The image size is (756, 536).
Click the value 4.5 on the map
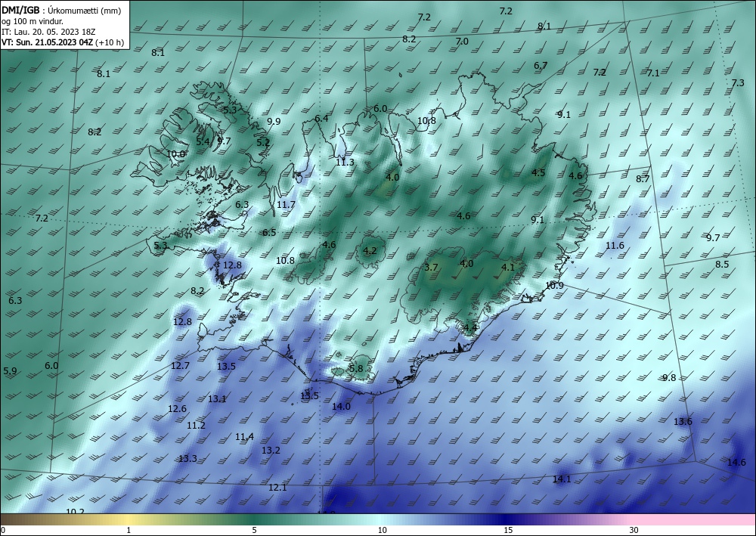click(538, 172)
